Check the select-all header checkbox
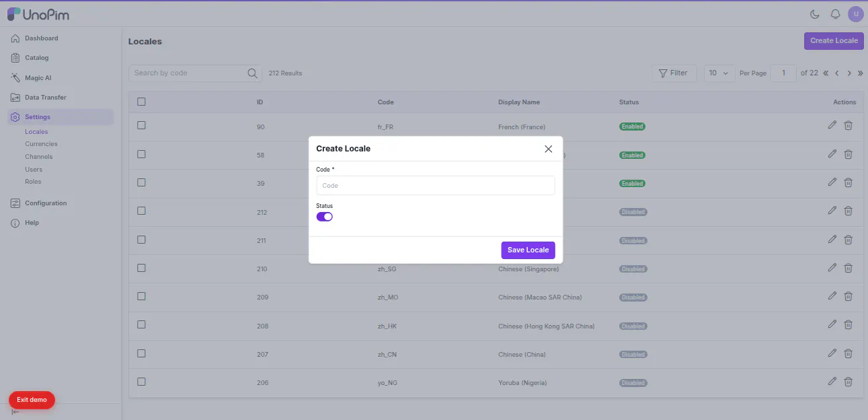868x420 pixels. [141, 102]
